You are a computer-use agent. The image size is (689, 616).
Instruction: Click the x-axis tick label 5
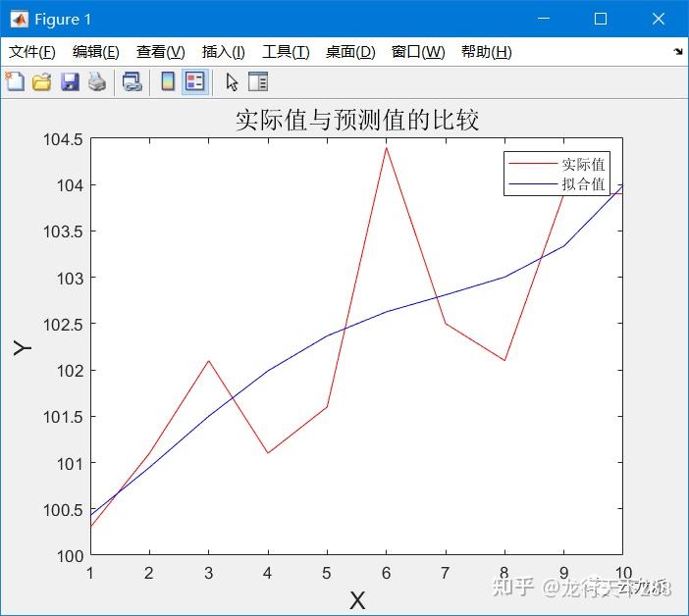click(327, 573)
